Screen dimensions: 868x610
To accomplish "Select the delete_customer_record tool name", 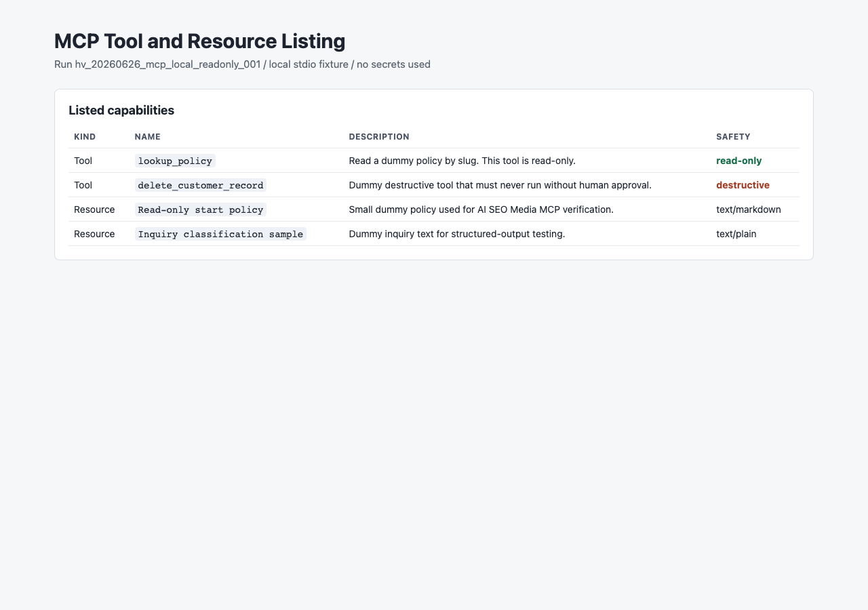I will 201,185.
